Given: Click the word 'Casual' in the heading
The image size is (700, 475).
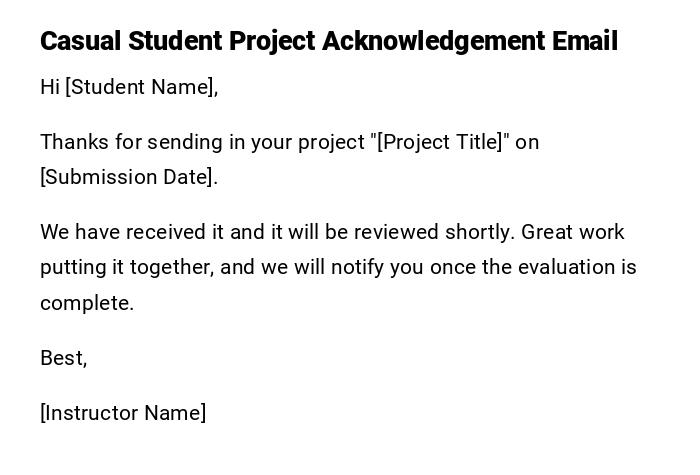Looking at the screenshot, I should (80, 41).
